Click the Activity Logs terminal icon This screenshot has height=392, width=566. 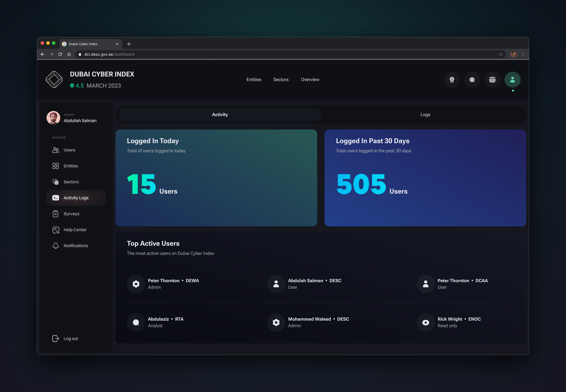(x=56, y=198)
